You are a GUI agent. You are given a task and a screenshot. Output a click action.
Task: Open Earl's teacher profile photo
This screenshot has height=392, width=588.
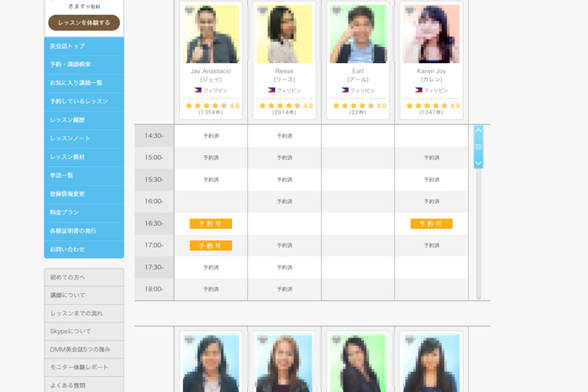358,35
